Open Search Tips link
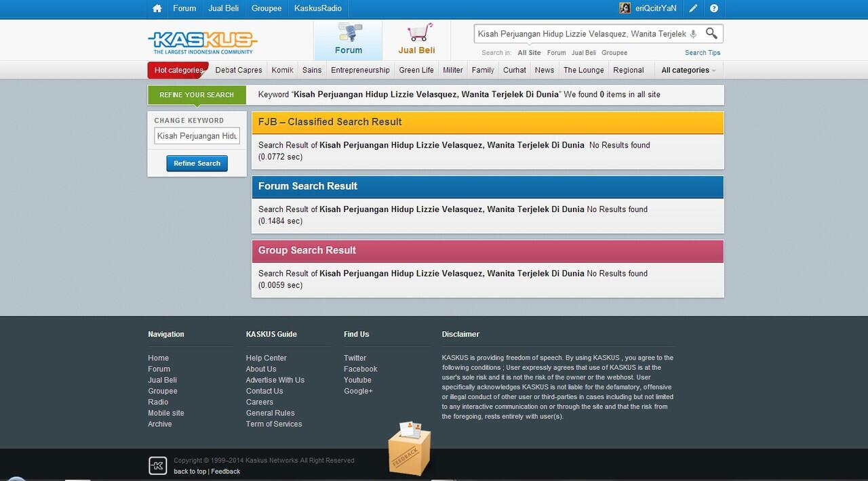Screen dimensions: 868x481 pyautogui.click(x=703, y=53)
